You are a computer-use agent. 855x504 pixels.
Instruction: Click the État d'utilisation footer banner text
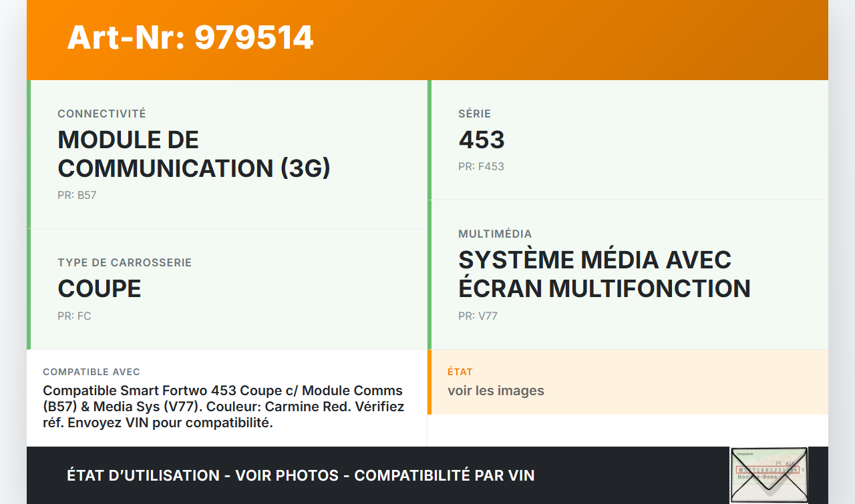(x=301, y=475)
